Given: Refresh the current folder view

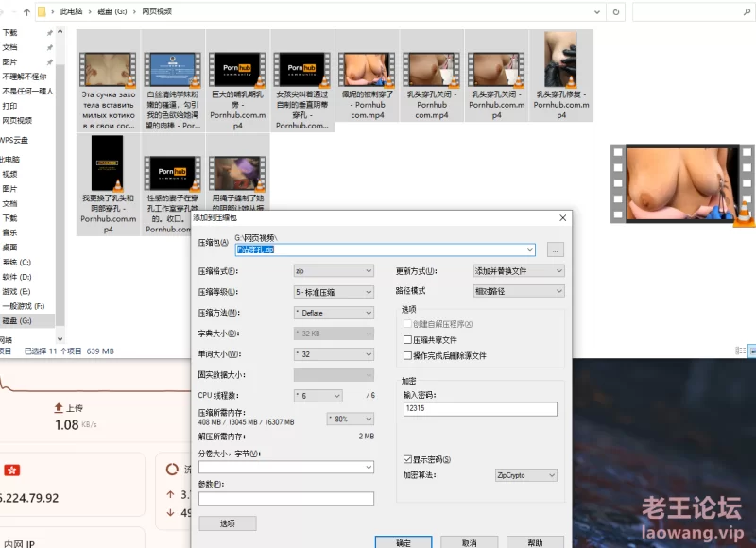Looking at the screenshot, I should (616, 11).
